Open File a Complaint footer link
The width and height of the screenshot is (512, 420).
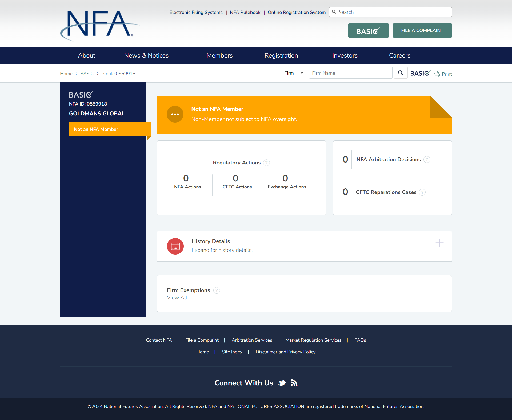202,340
